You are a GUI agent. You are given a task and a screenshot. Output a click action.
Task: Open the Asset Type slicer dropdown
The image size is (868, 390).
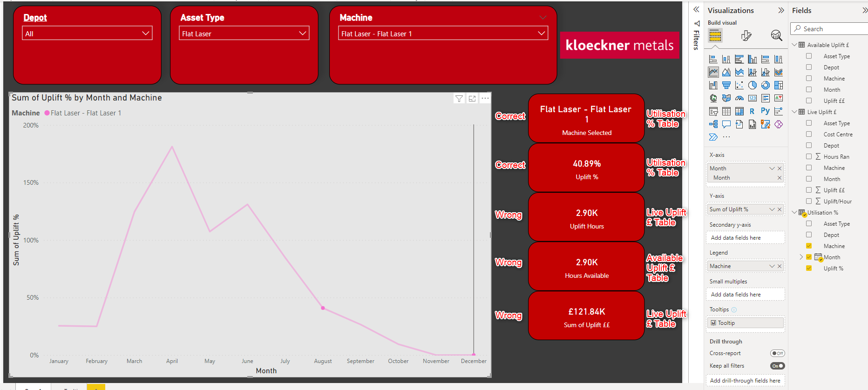click(244, 33)
